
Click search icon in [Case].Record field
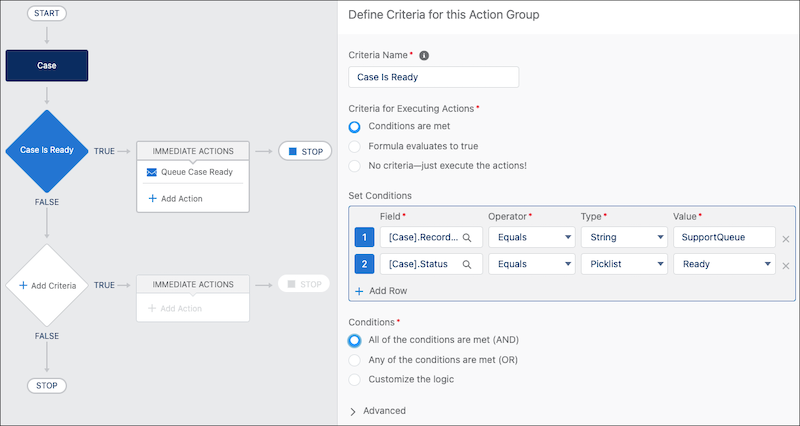click(x=466, y=238)
